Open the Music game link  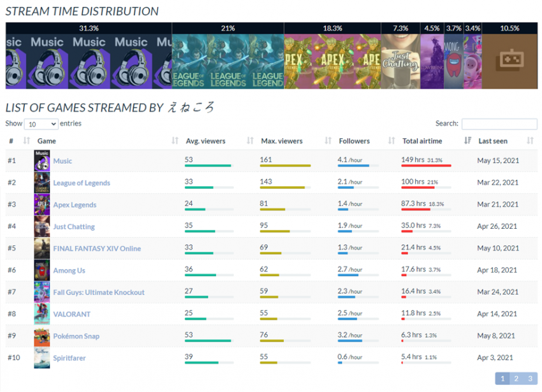(x=62, y=161)
